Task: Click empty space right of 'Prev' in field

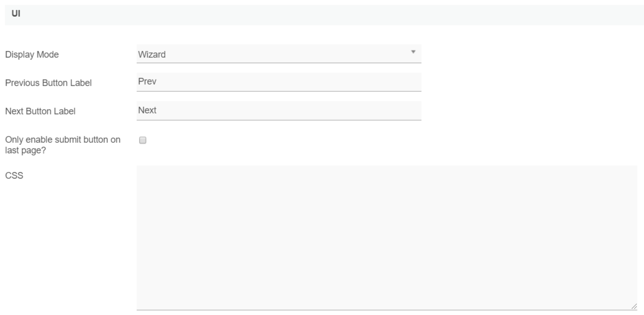Action: tap(304, 82)
